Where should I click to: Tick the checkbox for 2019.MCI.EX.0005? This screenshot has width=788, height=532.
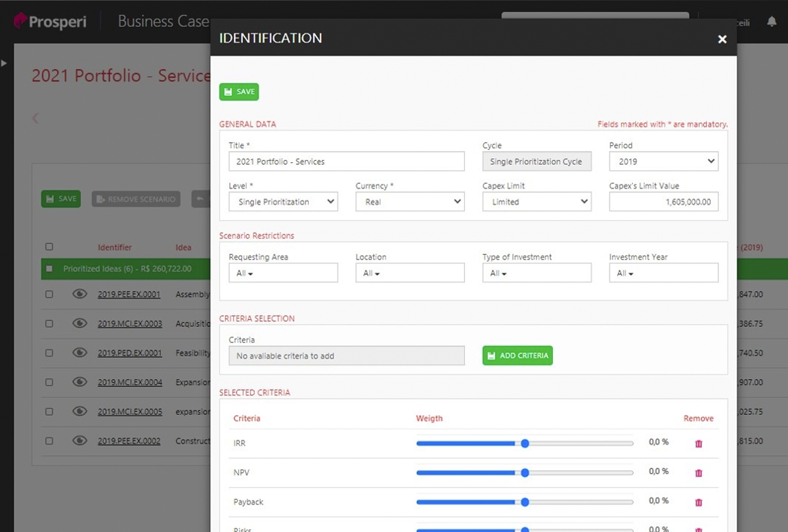(x=49, y=412)
